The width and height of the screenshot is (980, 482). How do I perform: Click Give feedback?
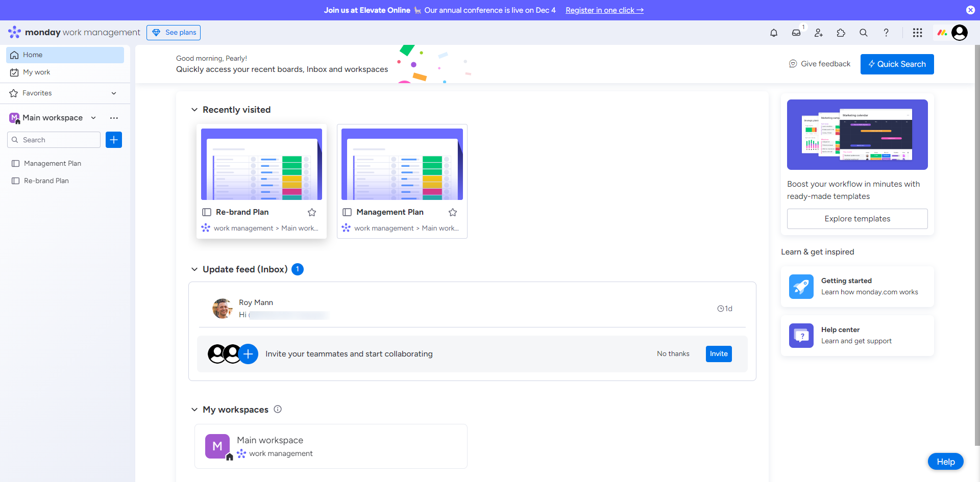tap(820, 64)
